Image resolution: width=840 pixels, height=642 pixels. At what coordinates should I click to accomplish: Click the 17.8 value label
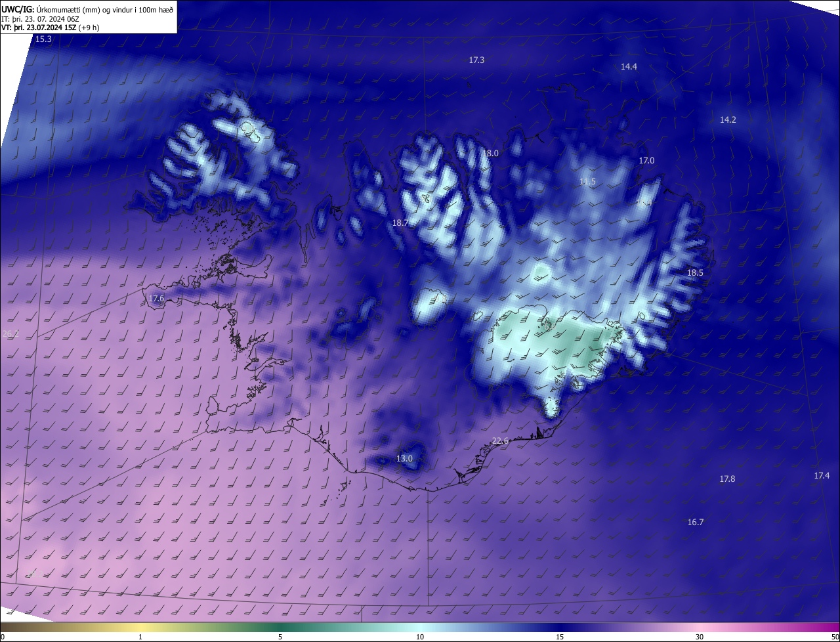(727, 479)
